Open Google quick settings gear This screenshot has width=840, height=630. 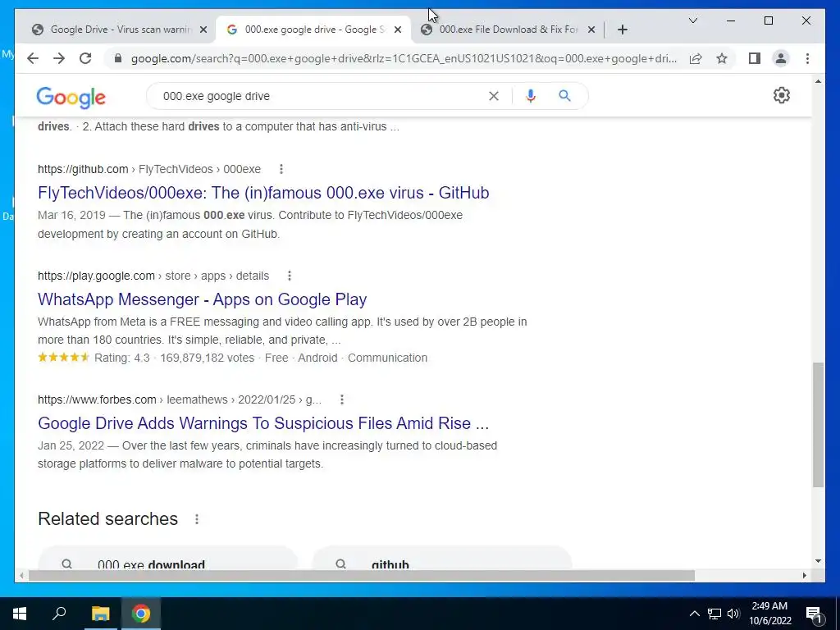coord(782,95)
